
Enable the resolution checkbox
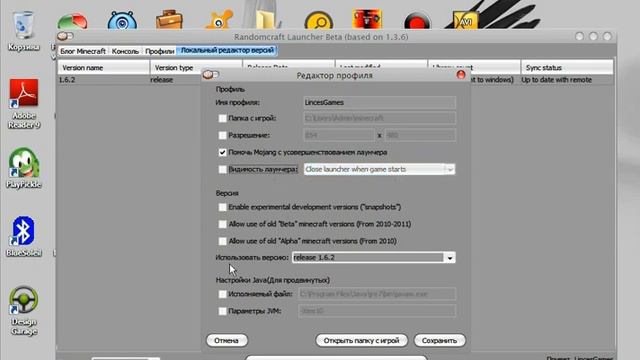click(x=222, y=135)
